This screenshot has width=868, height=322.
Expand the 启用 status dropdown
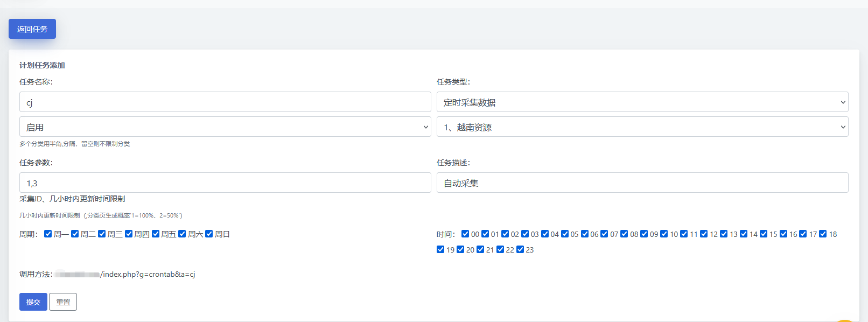pos(225,127)
